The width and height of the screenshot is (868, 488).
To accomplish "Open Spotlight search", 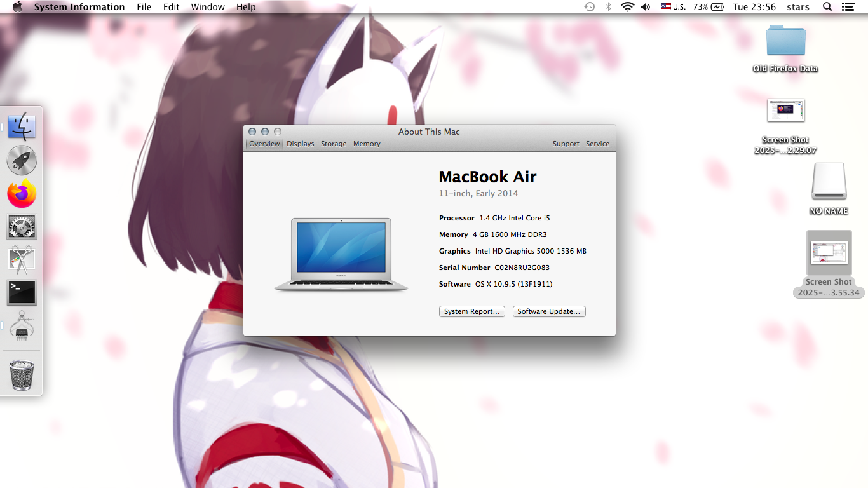I will point(827,7).
